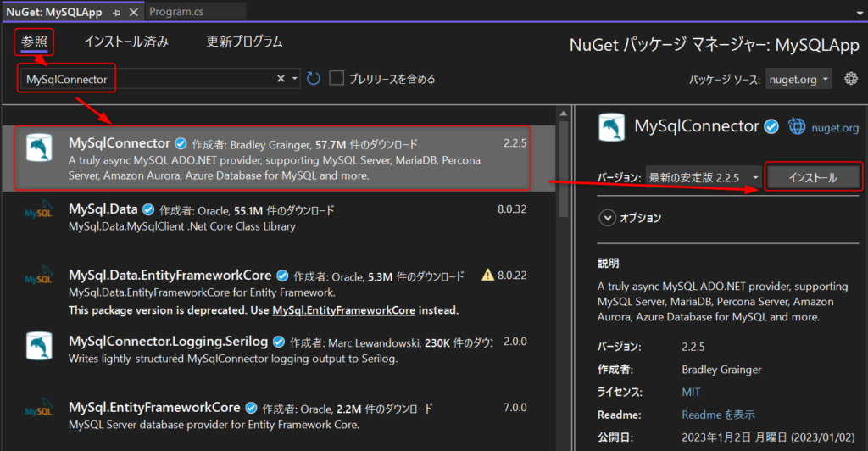Click the Bradley Grainger author value in details
Screen dimensions: 868x451
[721, 369]
